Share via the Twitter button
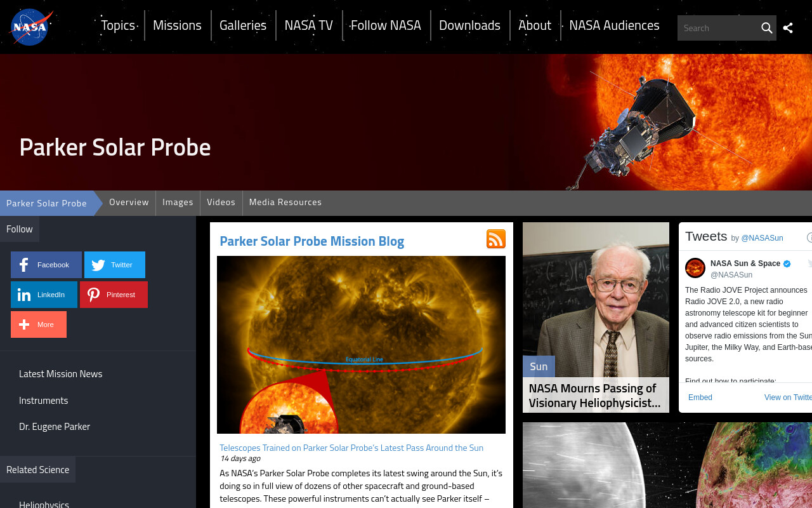This screenshot has width=812, height=508. coord(115,265)
